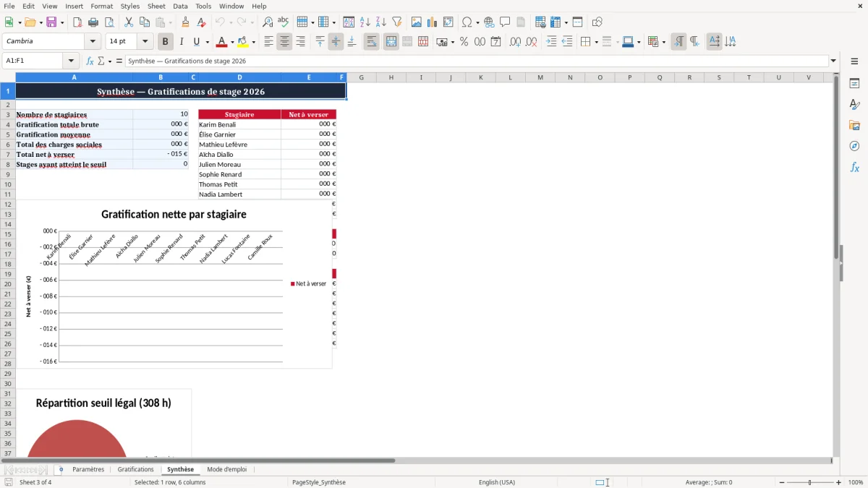Click Sort Descending icon
Image resolution: width=868 pixels, height=488 pixels.
(x=381, y=22)
